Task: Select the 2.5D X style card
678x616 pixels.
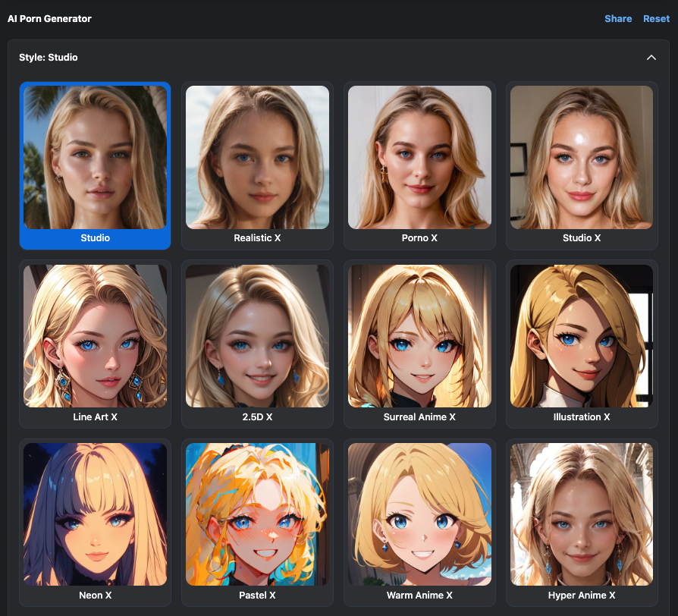Action: [x=257, y=344]
